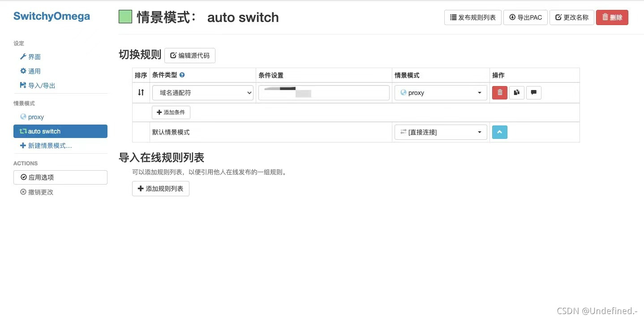
Task: Click the 条件设置 input field
Action: click(324, 93)
